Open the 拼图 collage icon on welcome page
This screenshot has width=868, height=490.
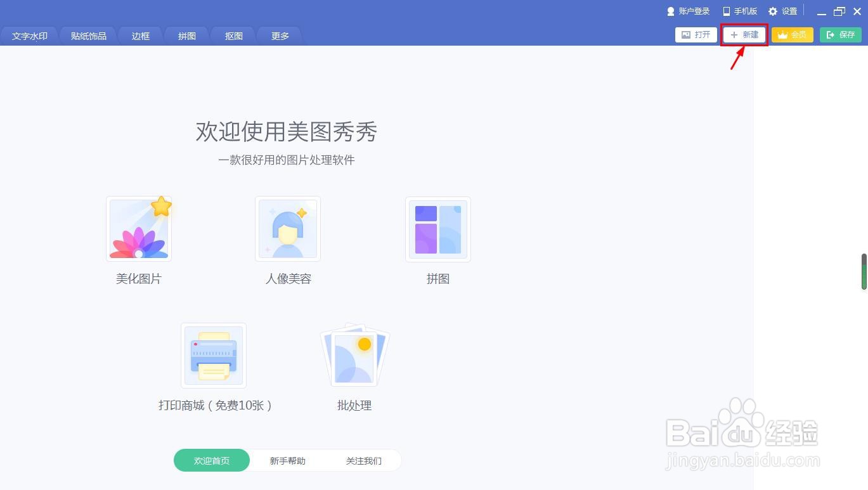pyautogui.click(x=438, y=229)
